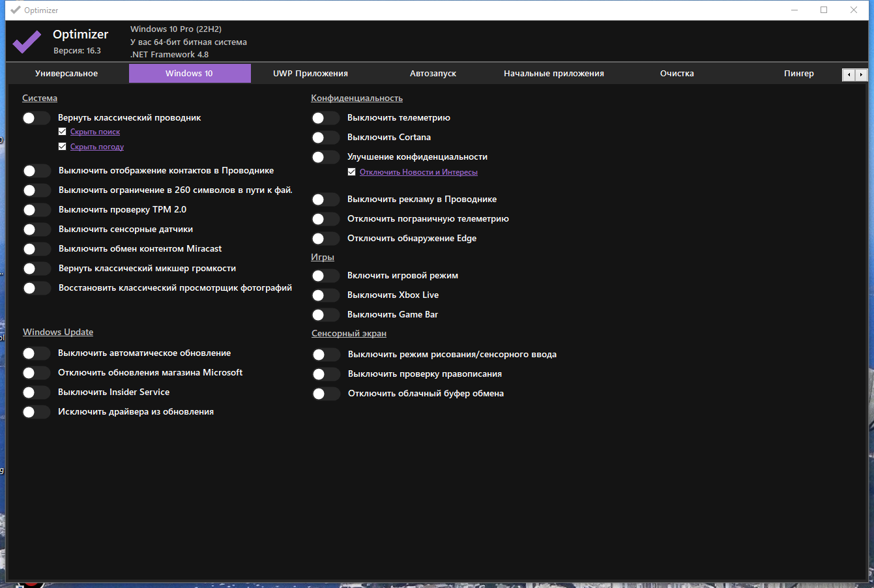Open the Автозапуск tab
Screen dimensions: 874x588
[433, 74]
